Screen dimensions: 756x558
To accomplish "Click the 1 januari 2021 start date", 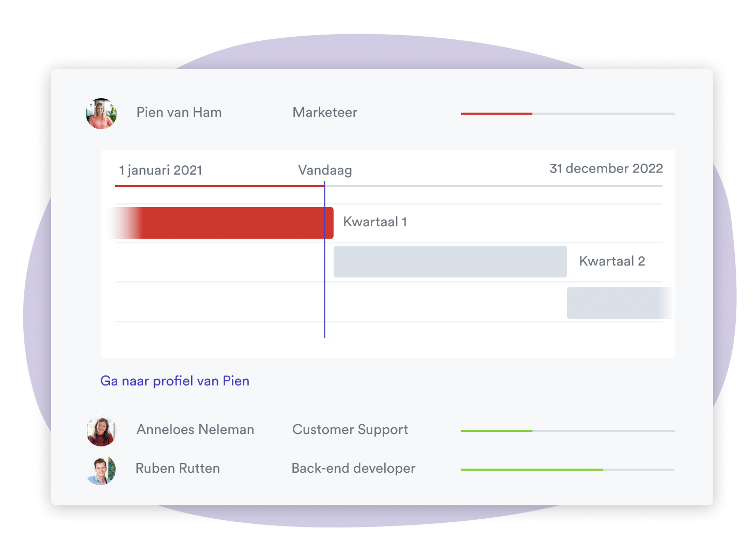I will 161,170.
